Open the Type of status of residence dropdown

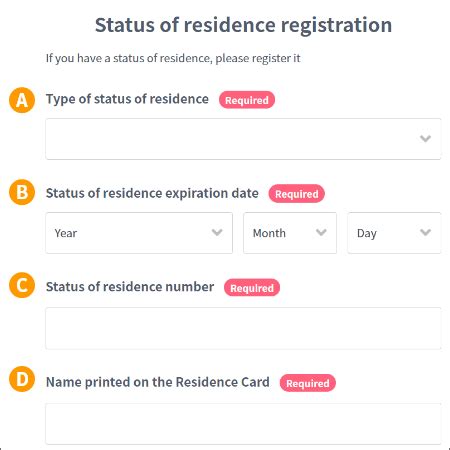point(243,139)
